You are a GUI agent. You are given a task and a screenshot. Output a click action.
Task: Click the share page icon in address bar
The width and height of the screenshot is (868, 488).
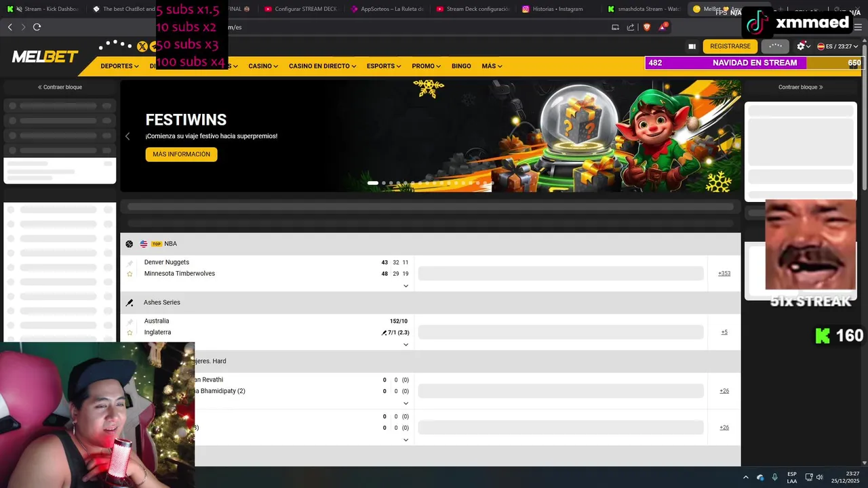[x=631, y=27]
